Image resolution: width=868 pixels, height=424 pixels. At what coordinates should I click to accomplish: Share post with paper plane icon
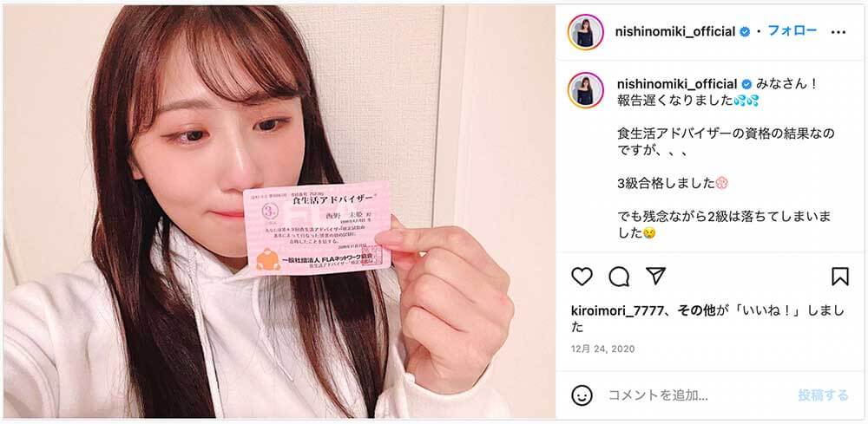pos(655,275)
